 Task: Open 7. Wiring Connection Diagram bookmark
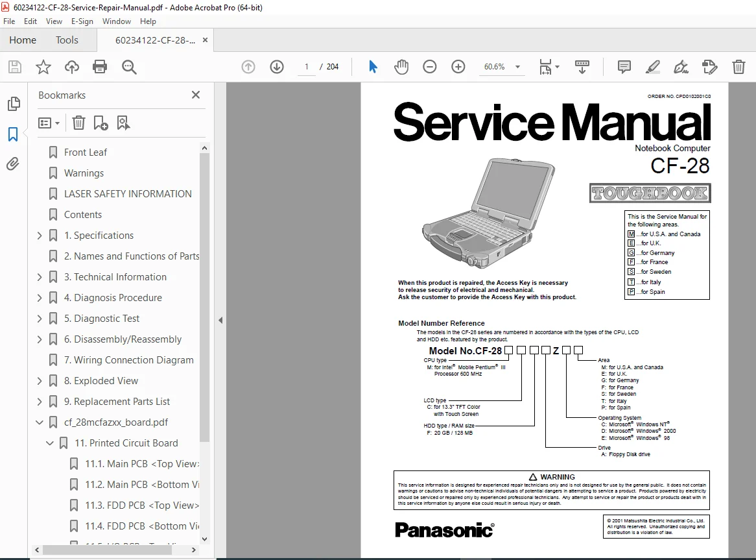(129, 360)
